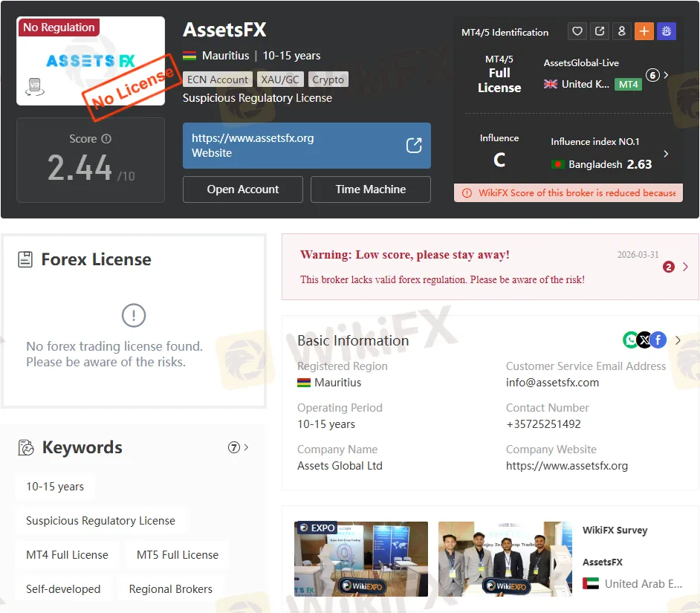Image resolution: width=700 pixels, height=613 pixels.
Task: Open the X social icon
Action: pyautogui.click(x=644, y=340)
